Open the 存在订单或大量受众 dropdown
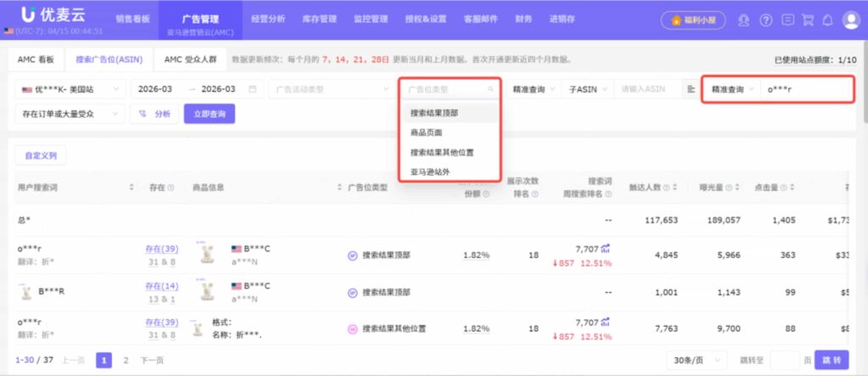This screenshot has width=868, height=376. pos(70,114)
